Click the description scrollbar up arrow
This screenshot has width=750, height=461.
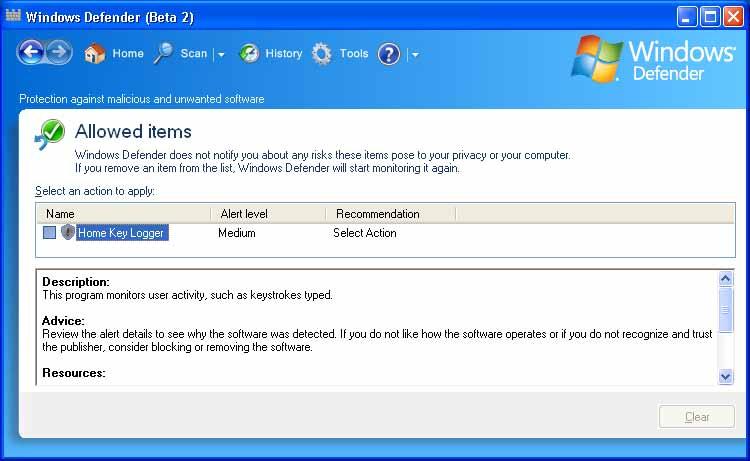(x=726, y=279)
